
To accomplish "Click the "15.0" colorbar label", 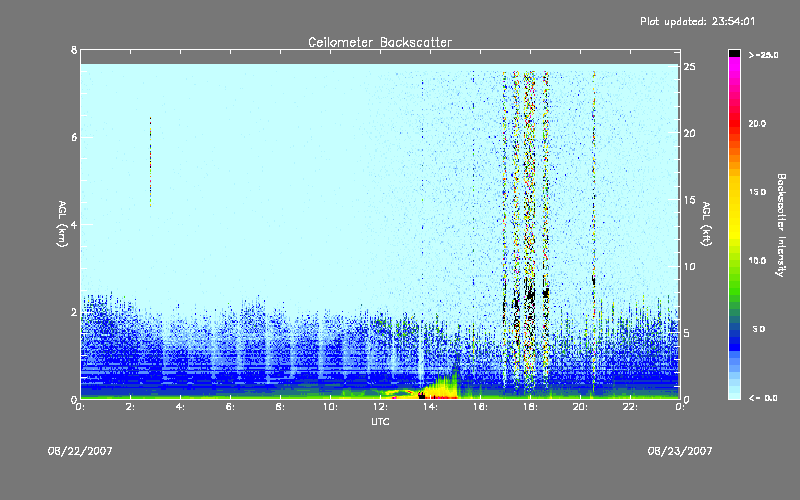I will (757, 192).
